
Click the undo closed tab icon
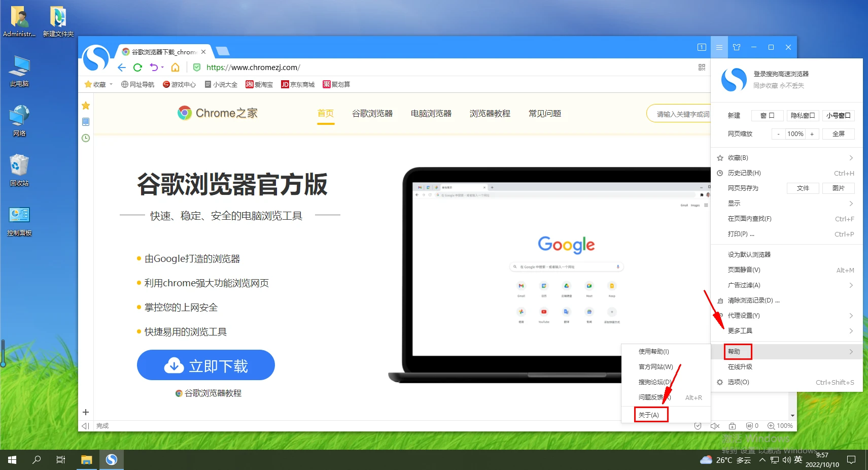154,68
